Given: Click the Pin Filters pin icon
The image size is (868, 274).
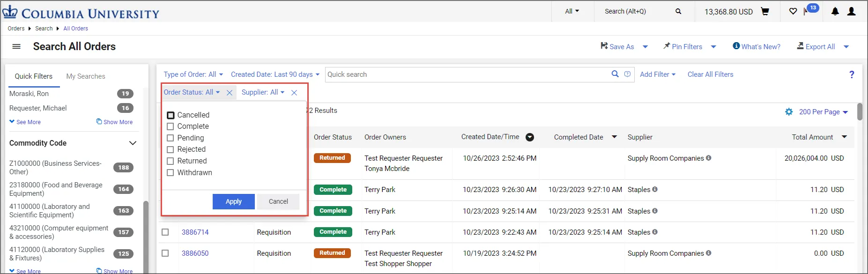Looking at the screenshot, I should [x=667, y=46].
